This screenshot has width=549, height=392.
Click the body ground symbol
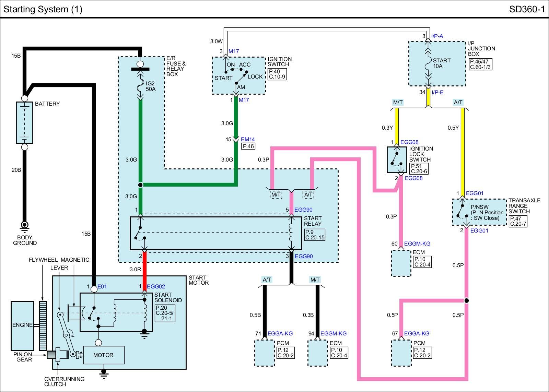pyautogui.click(x=24, y=225)
